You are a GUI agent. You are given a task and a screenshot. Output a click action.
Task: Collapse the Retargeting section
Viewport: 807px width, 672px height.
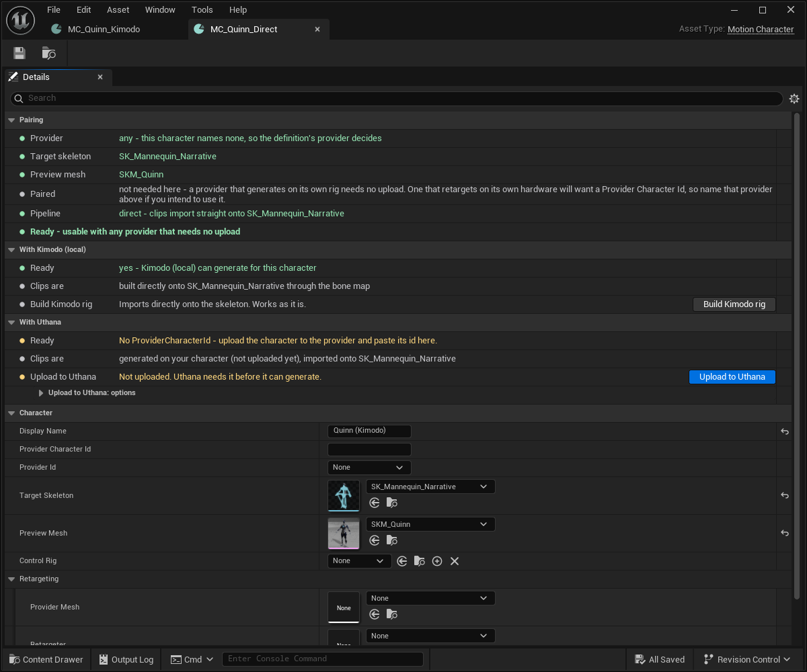(11, 579)
